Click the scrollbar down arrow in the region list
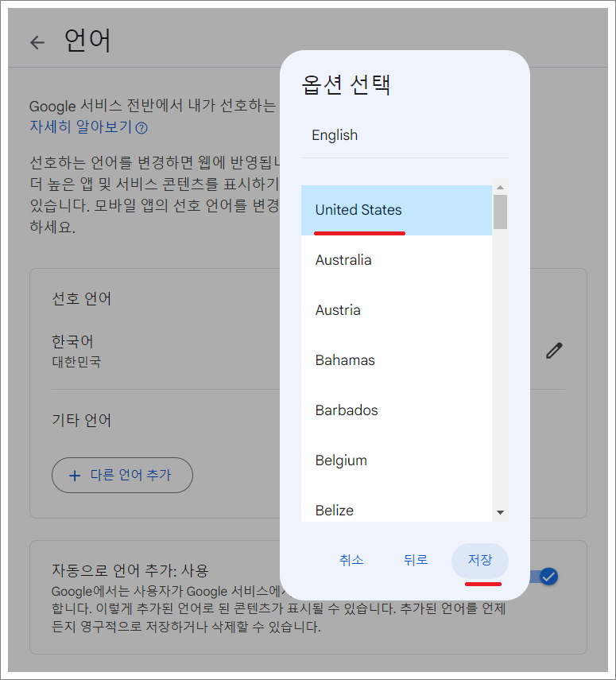The height and width of the screenshot is (680, 616). coord(500,512)
